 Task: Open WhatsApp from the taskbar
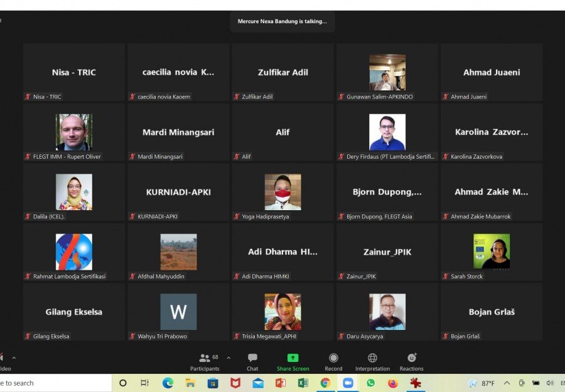370,383
